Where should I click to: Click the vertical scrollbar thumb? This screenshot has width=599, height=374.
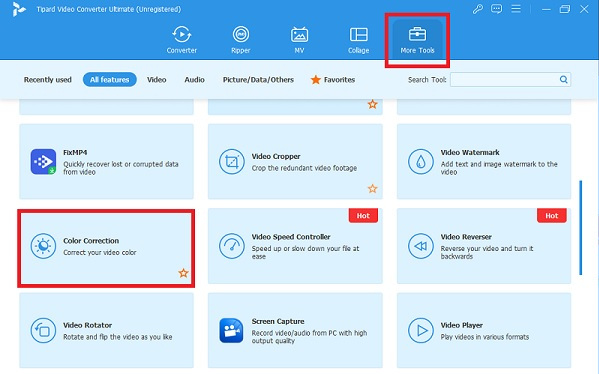click(x=581, y=228)
